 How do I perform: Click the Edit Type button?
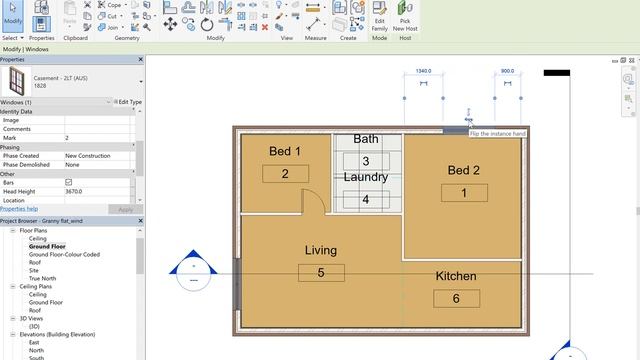click(128, 102)
